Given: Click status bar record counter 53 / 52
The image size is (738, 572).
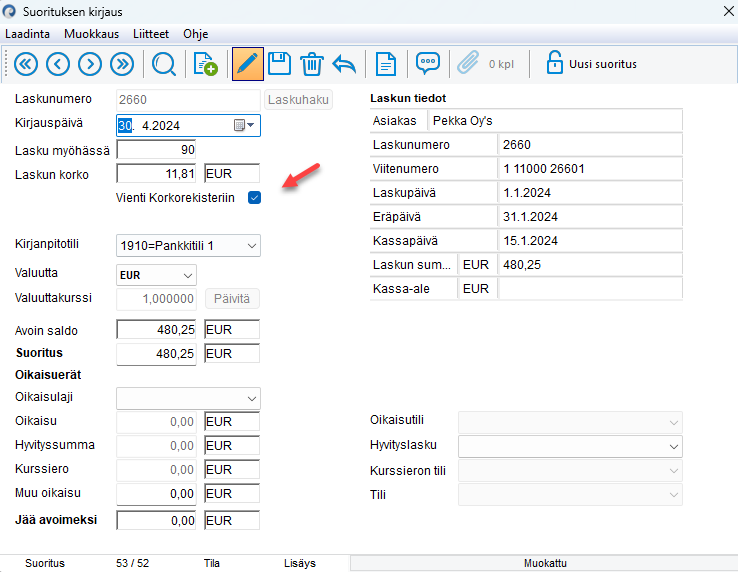Looking at the screenshot, I should [x=132, y=563].
